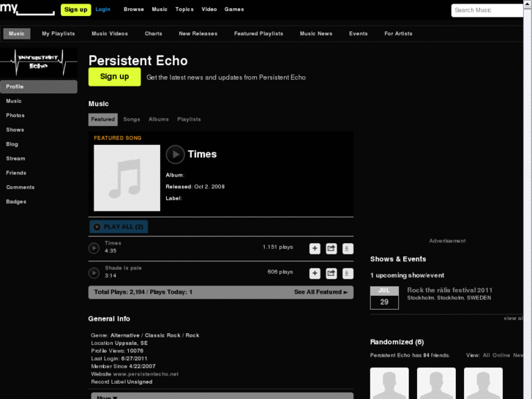Open the Login link
Screen dimensions: 532x399
point(102,10)
